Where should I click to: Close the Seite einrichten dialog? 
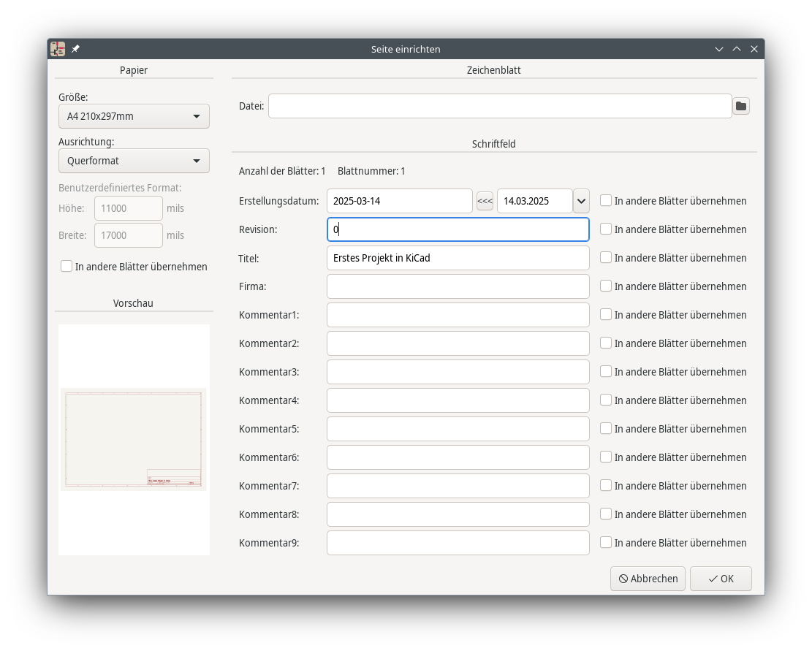pyautogui.click(x=754, y=49)
